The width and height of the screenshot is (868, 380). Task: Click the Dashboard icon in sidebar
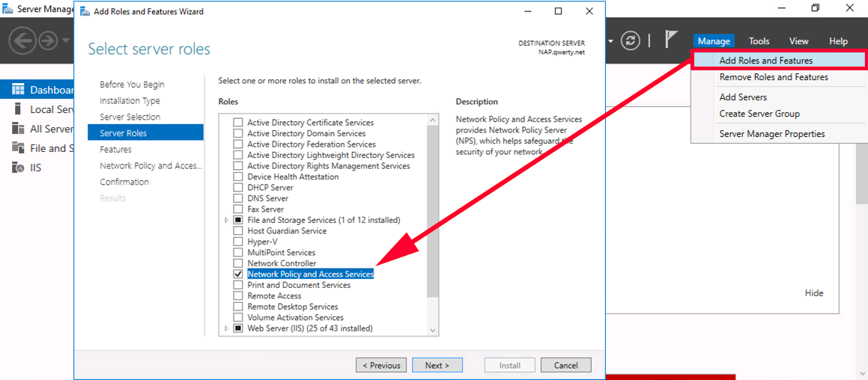tap(18, 90)
